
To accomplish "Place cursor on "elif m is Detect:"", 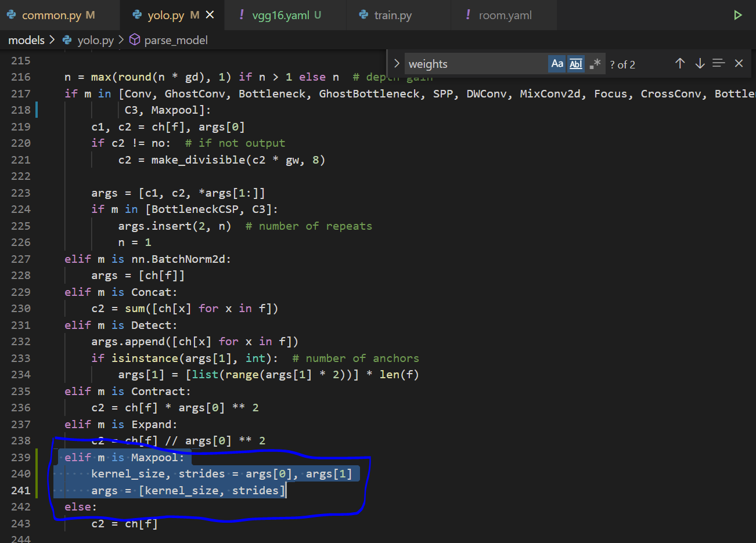I will tap(121, 325).
